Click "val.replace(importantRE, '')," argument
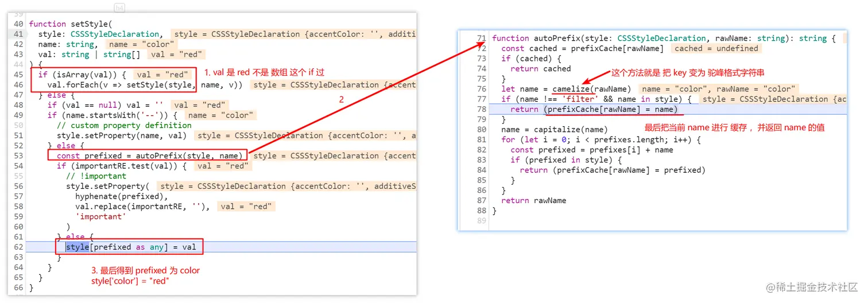Viewport: 868px width, 303px height. [x=142, y=207]
